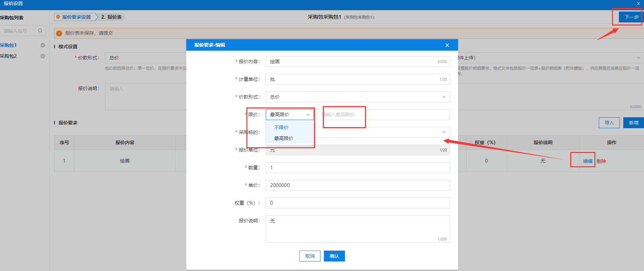Image resolution: width=644 pixels, height=271 pixels.
Task: Click the 操作 column header
Action: [x=611, y=142]
